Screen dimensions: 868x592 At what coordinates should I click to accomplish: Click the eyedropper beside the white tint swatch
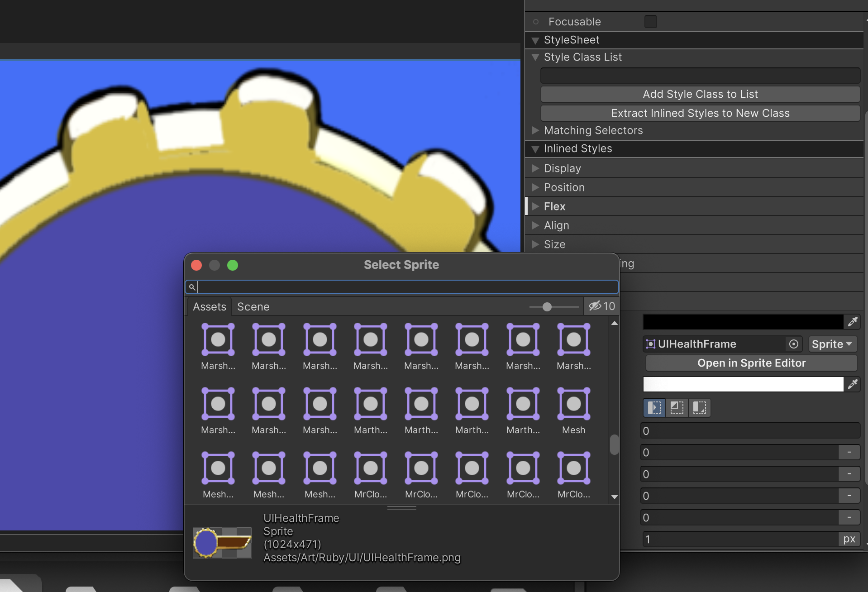tap(853, 384)
